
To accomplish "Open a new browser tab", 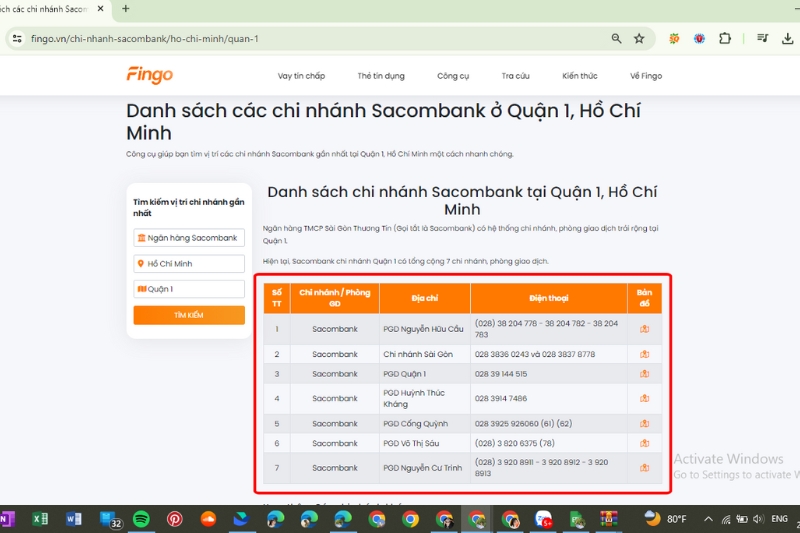I will point(126,9).
